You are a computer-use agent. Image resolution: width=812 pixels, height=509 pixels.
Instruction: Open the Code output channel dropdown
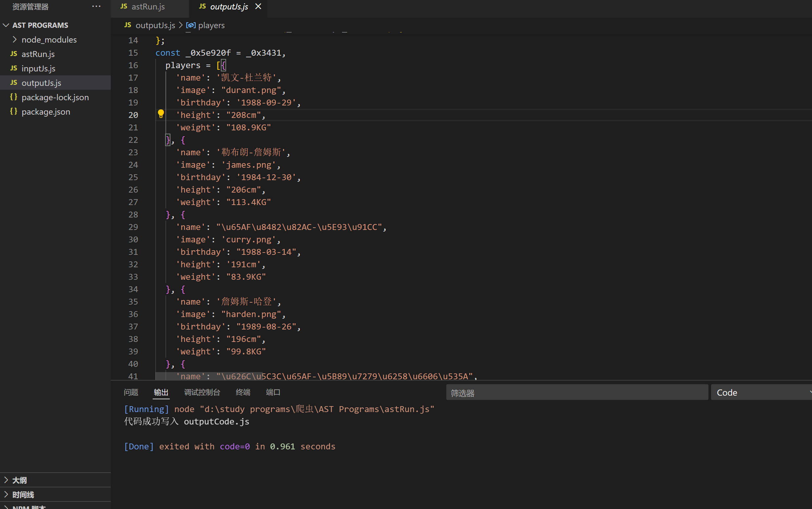coord(761,392)
